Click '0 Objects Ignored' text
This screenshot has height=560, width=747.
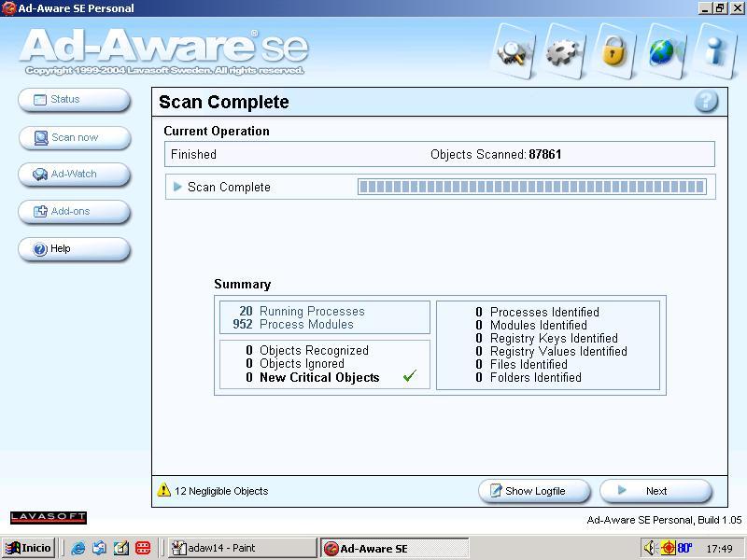(x=295, y=364)
